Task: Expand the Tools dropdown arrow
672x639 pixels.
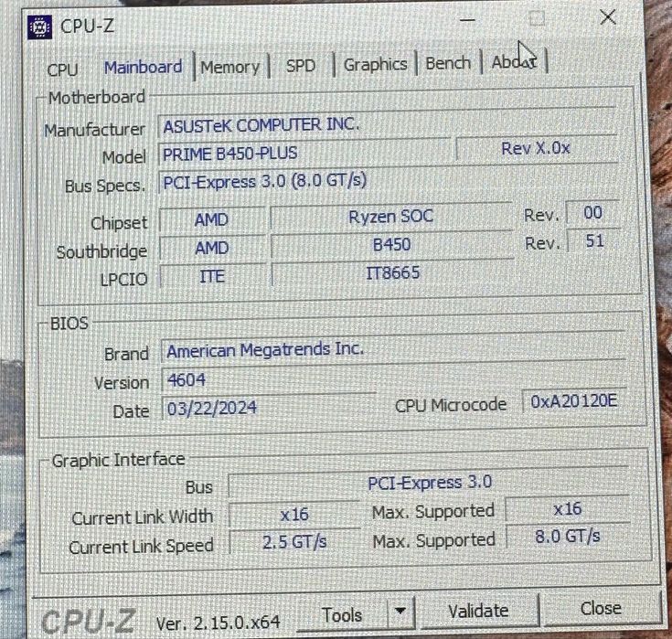Action: 400,612
